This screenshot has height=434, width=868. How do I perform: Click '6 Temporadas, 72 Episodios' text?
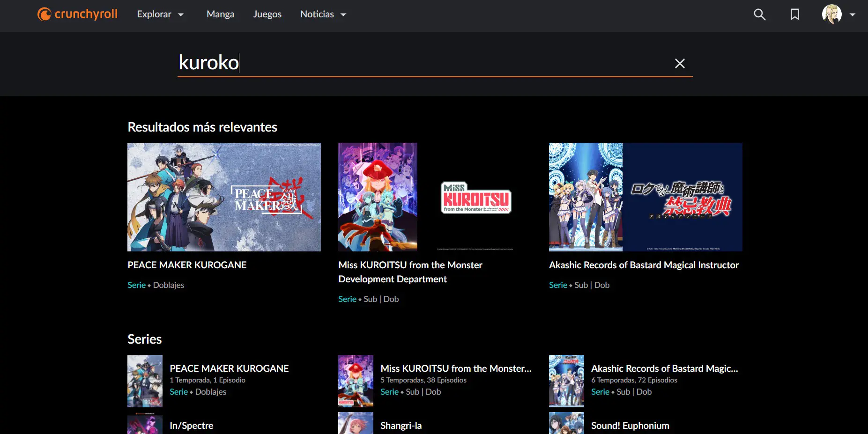click(x=634, y=380)
